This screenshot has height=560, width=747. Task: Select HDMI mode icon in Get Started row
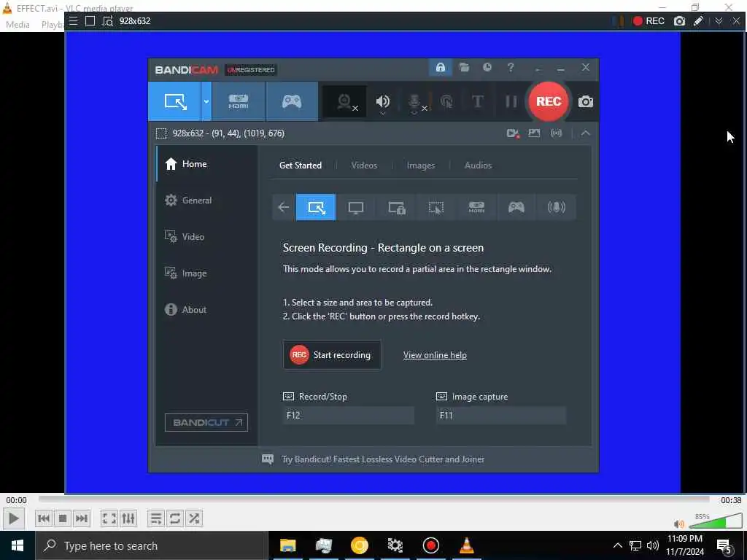[x=476, y=207]
